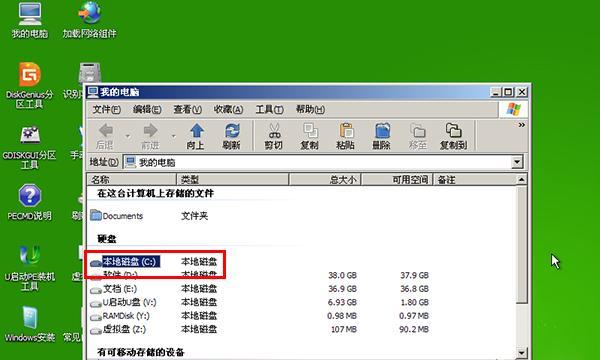Click the 复制到 copy-to toolbar icon

453,137
